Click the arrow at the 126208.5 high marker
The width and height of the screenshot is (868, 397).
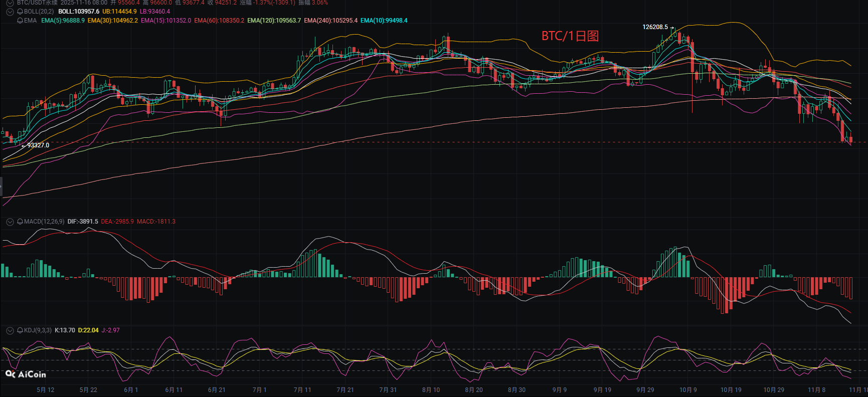pos(672,27)
